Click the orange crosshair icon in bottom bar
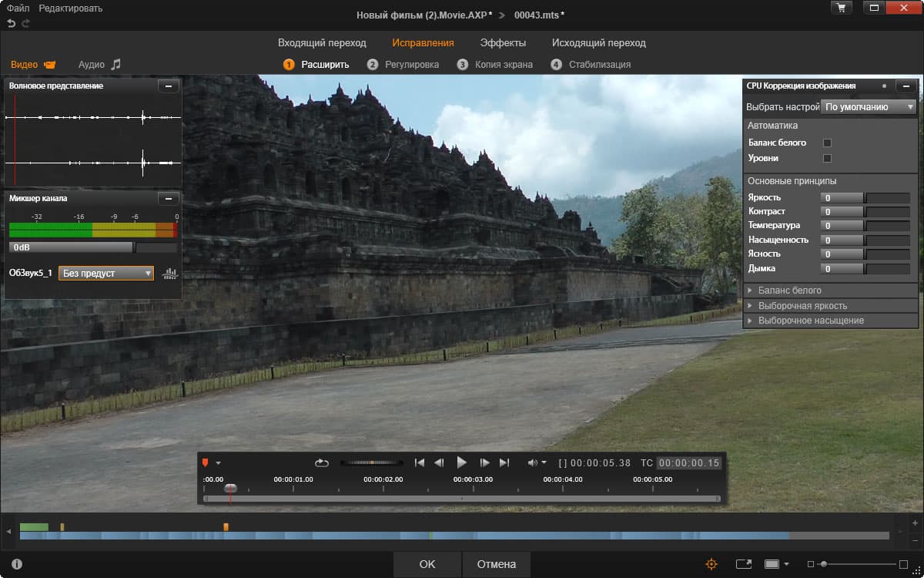The image size is (924, 578). click(x=711, y=564)
